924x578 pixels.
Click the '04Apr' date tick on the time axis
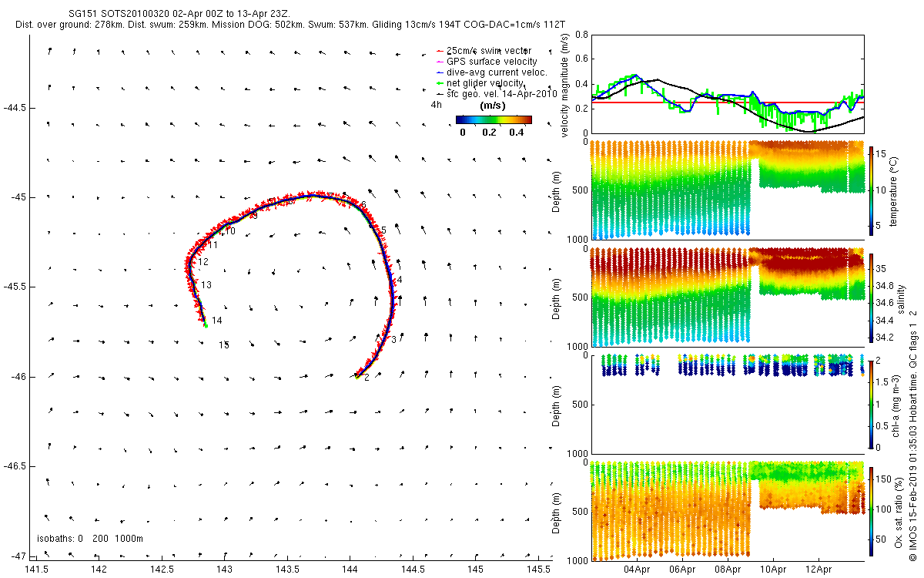[638, 570]
